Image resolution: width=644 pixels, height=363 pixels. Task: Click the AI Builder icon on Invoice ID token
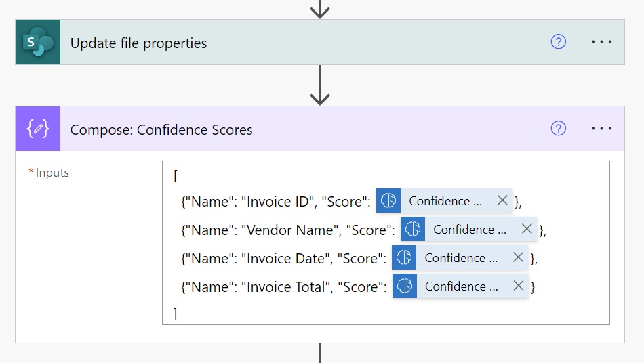pos(388,200)
